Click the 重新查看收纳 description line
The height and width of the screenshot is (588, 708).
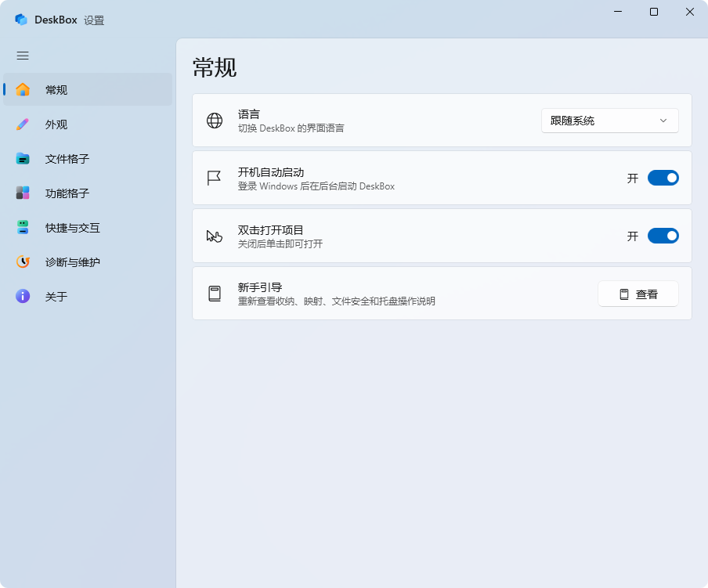click(337, 301)
